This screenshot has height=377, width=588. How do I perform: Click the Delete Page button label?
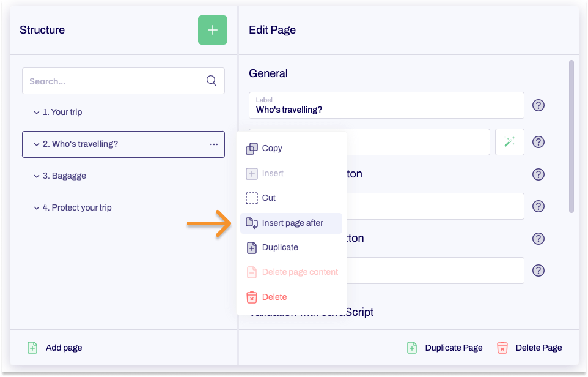[x=539, y=348]
